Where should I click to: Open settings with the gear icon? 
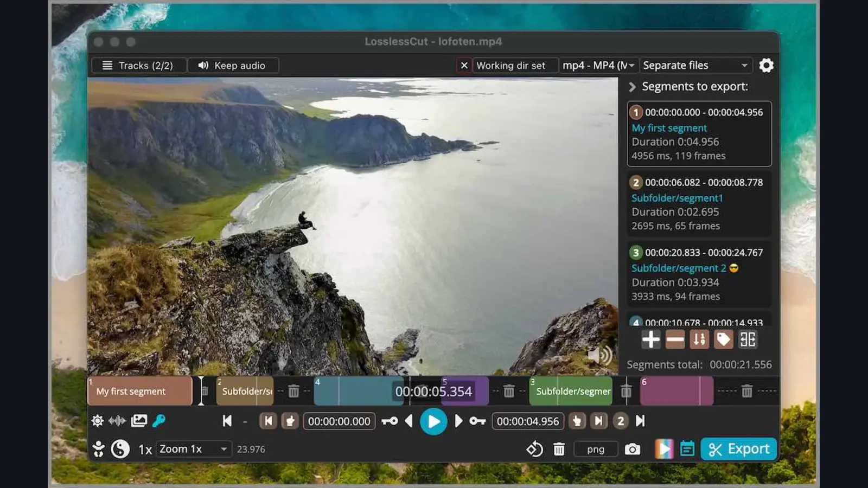click(x=767, y=66)
